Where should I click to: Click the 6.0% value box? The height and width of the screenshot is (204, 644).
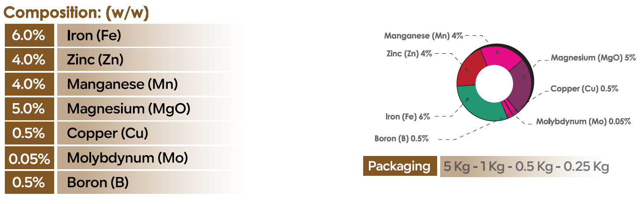coord(29,35)
